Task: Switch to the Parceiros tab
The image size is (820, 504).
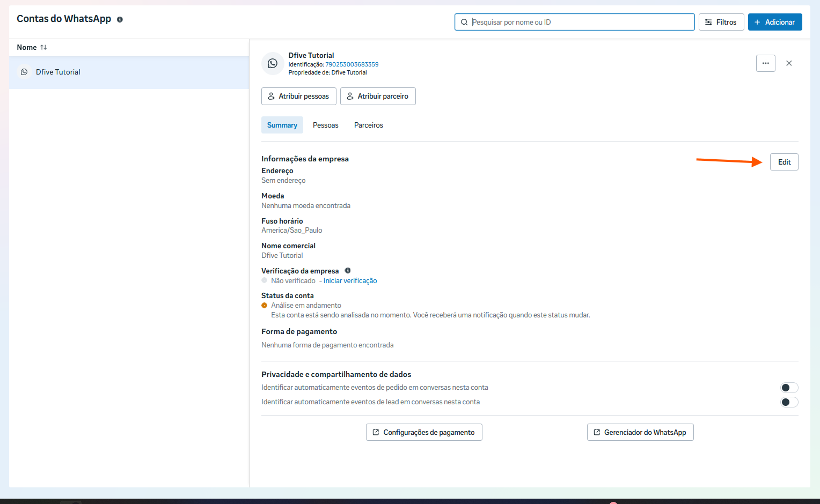Action: pos(368,125)
